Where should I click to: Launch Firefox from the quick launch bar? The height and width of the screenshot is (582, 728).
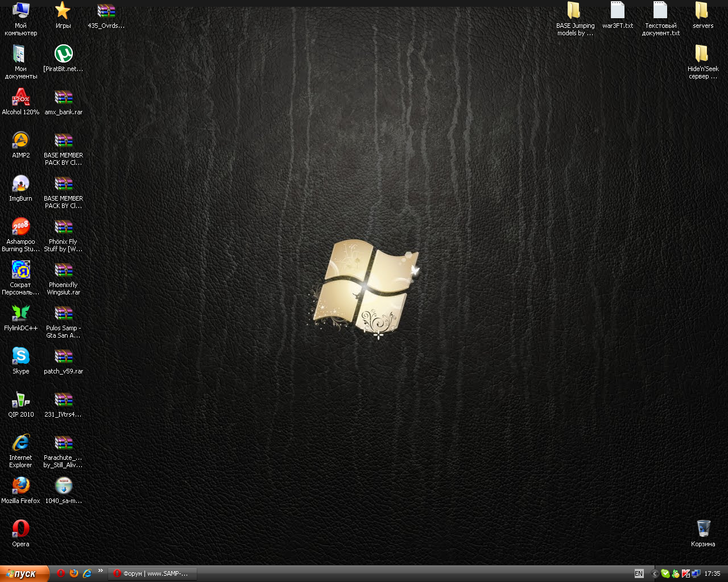tap(74, 573)
